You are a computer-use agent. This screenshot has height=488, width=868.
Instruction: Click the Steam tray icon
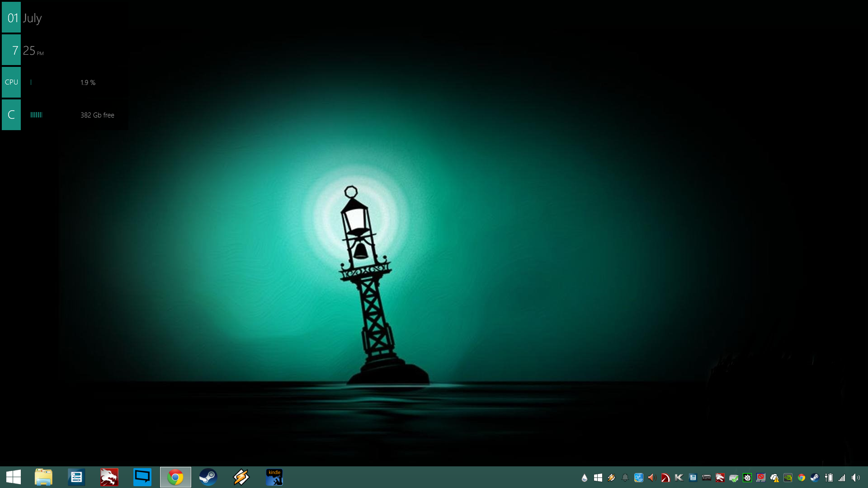click(x=815, y=478)
